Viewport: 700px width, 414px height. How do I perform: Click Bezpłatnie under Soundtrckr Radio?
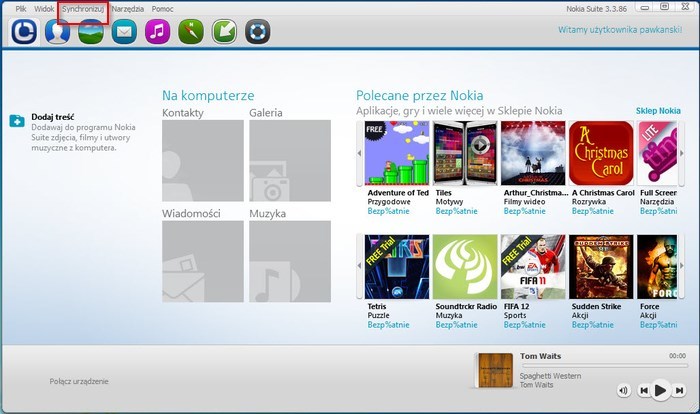456,325
